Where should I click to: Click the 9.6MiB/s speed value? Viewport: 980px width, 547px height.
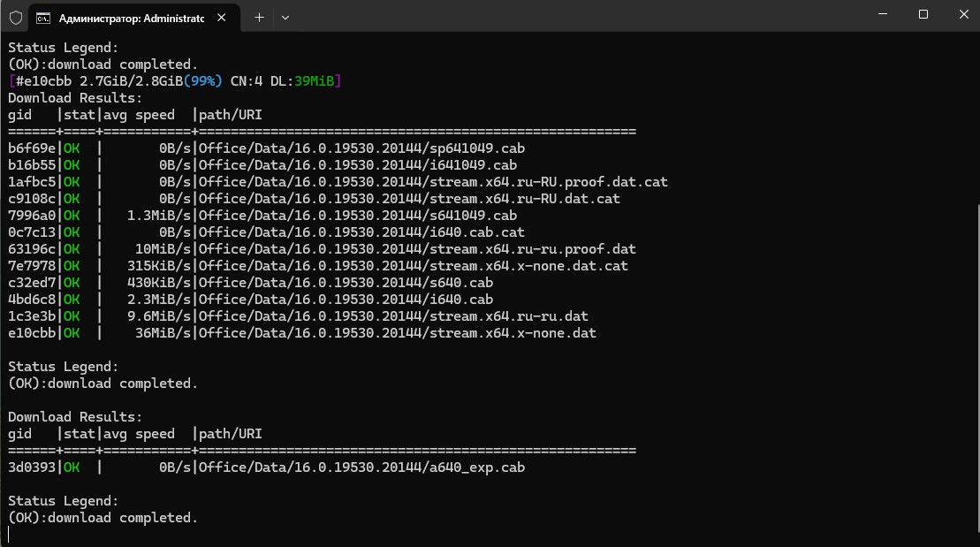pyautogui.click(x=159, y=316)
